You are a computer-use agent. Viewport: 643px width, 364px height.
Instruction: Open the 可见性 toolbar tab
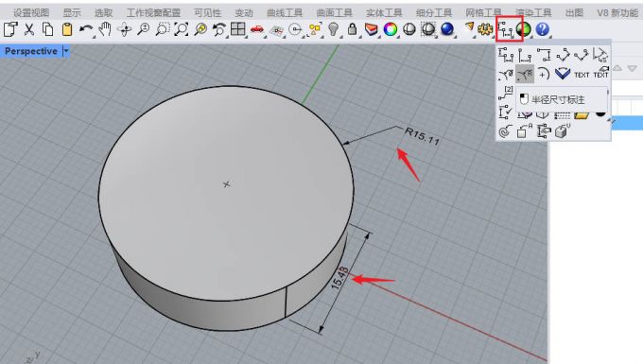[x=207, y=13]
